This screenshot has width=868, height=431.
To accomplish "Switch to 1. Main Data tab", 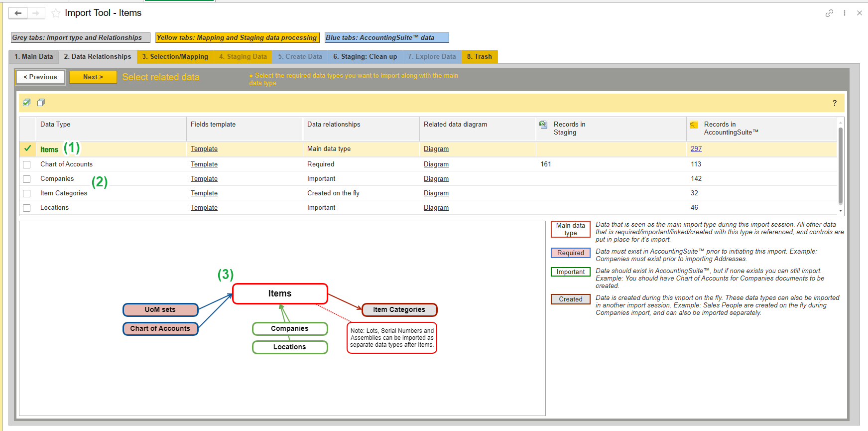I will click(x=34, y=57).
